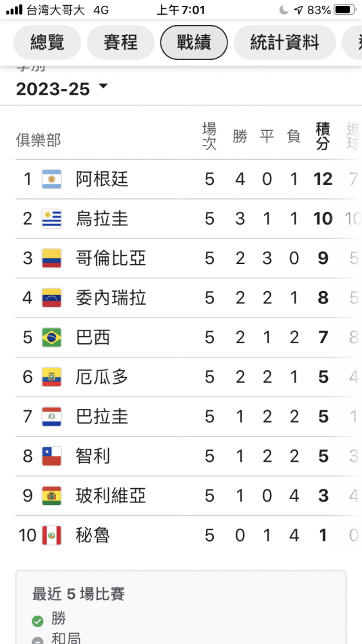Tap battery indicator in status bar

345,10
